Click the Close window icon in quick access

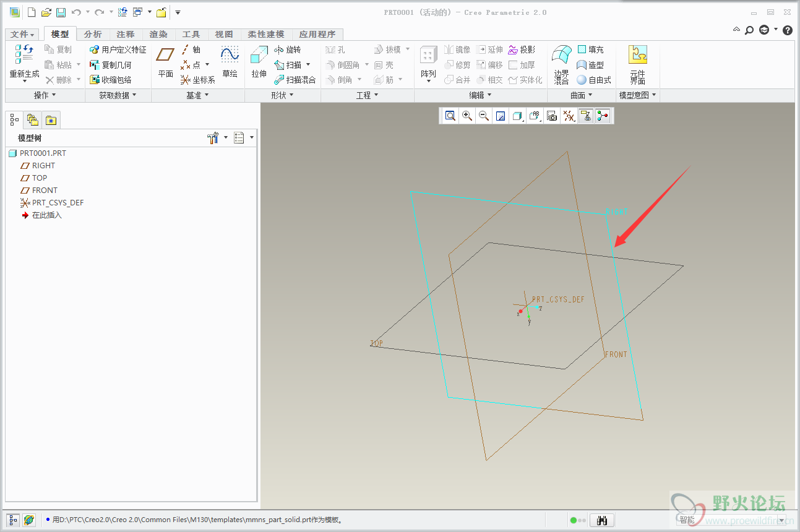161,12
